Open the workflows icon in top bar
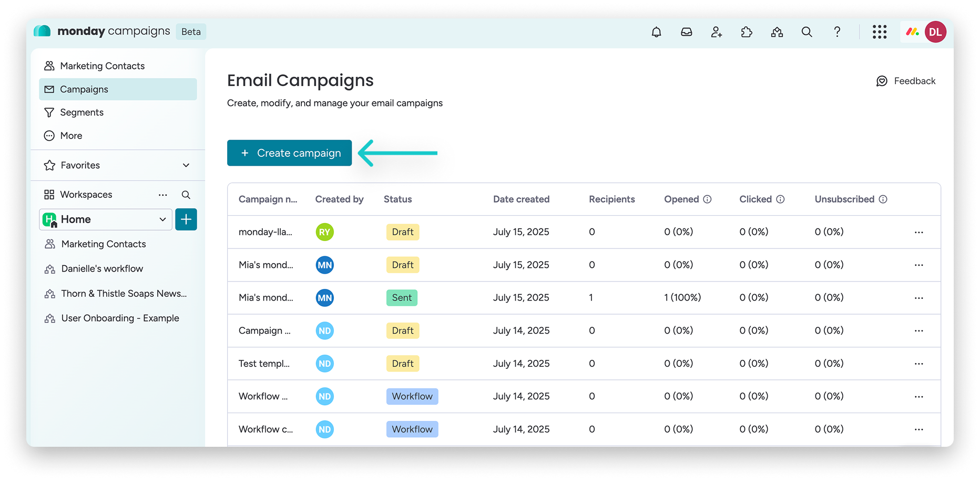 click(x=777, y=32)
